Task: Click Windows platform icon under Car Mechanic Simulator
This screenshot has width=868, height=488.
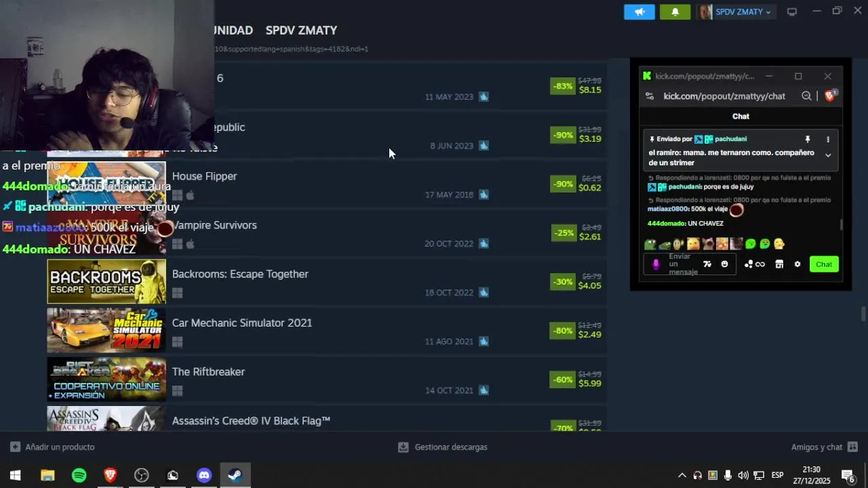Action: (x=177, y=342)
